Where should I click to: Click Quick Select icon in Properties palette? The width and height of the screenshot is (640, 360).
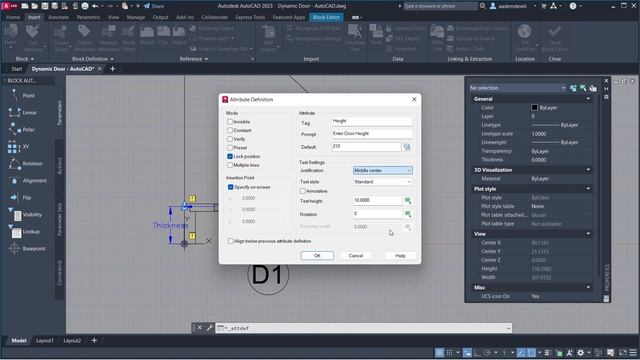point(593,88)
